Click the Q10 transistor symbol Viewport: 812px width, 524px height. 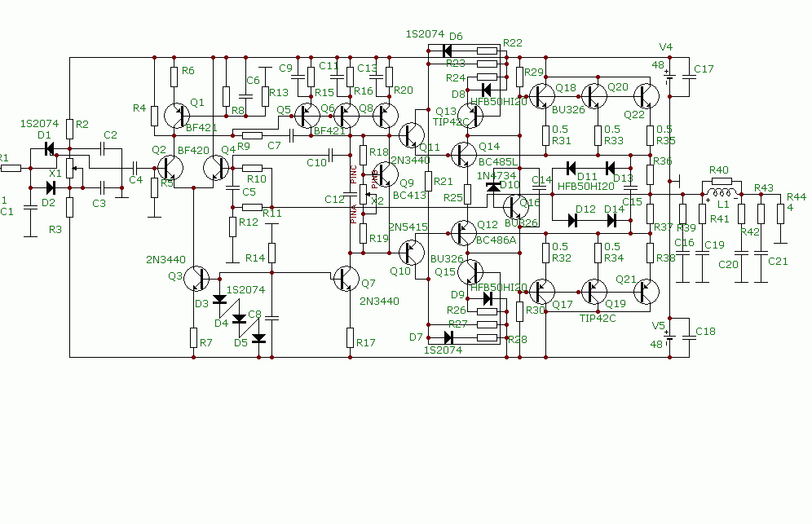[x=412, y=252]
